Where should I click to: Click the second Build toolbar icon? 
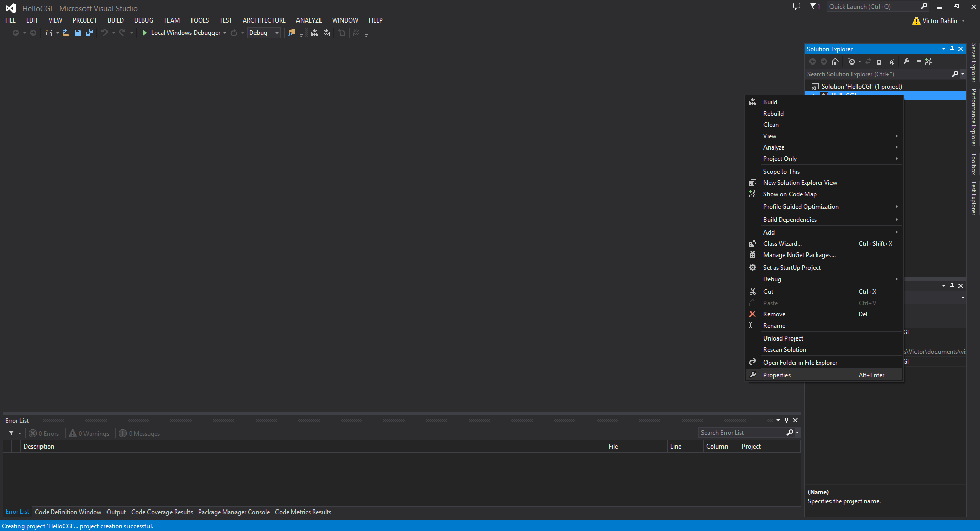pyautogui.click(x=326, y=33)
